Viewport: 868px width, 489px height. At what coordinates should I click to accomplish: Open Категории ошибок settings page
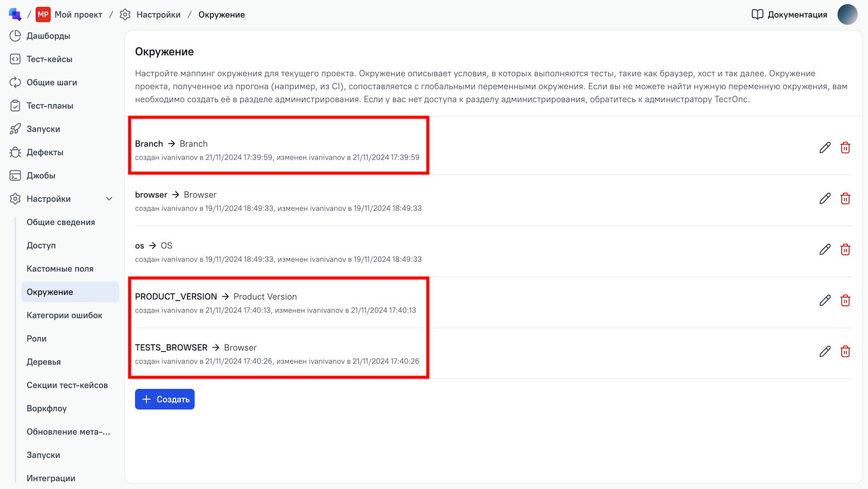[x=64, y=315]
